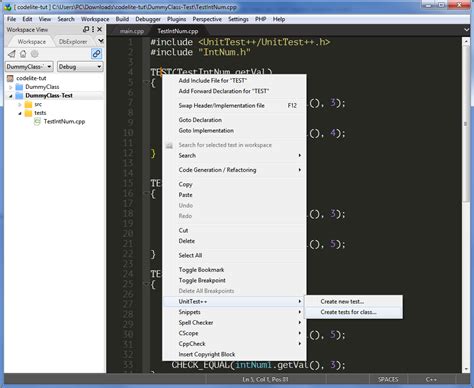Switch to the main.cpp editor tab
This screenshot has height=388, width=474.
pyautogui.click(x=132, y=31)
